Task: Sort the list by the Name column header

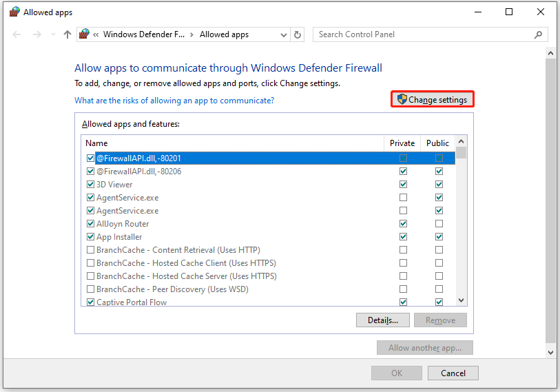Action: click(233, 143)
